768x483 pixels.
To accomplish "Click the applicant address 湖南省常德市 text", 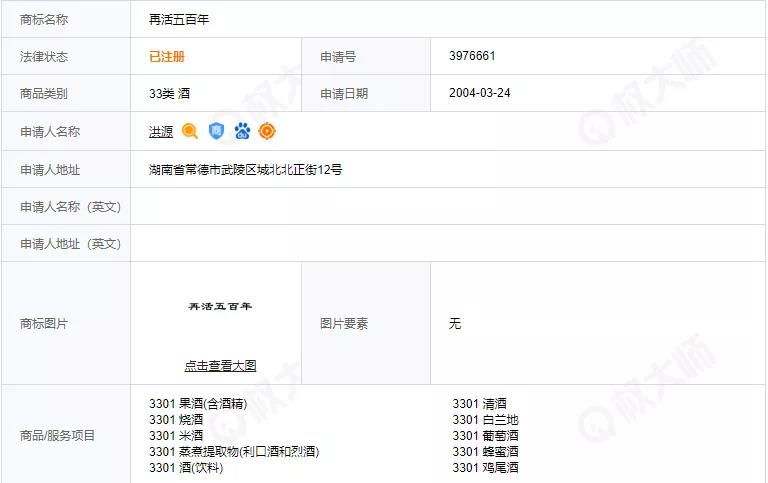I will (x=246, y=169).
